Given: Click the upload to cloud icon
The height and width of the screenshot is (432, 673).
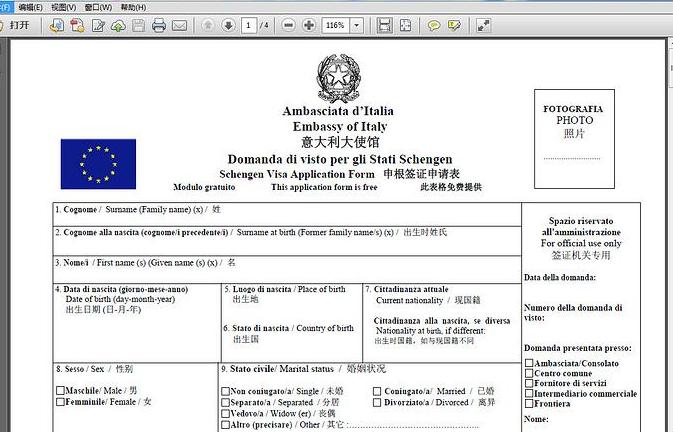Looking at the screenshot, I should (x=118, y=25).
